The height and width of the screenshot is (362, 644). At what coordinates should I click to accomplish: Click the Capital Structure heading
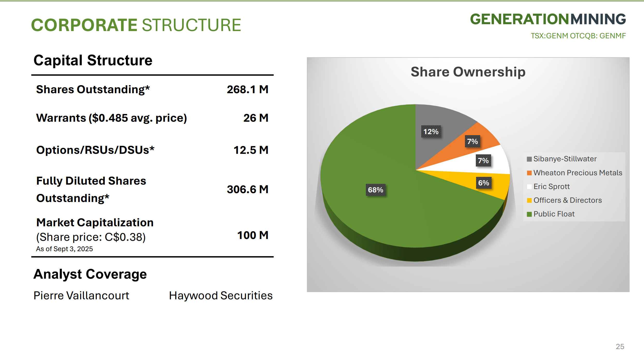(93, 60)
